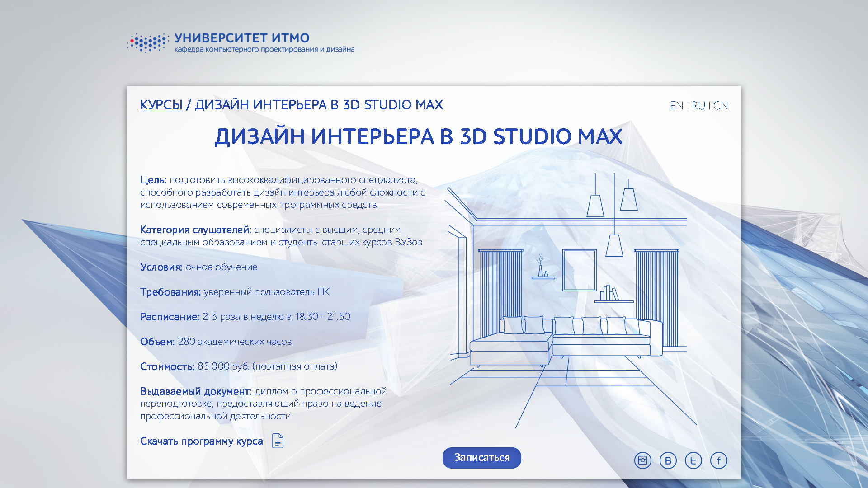The height and width of the screenshot is (488, 868).
Task: Open the VK (В) social icon
Action: 668,460
